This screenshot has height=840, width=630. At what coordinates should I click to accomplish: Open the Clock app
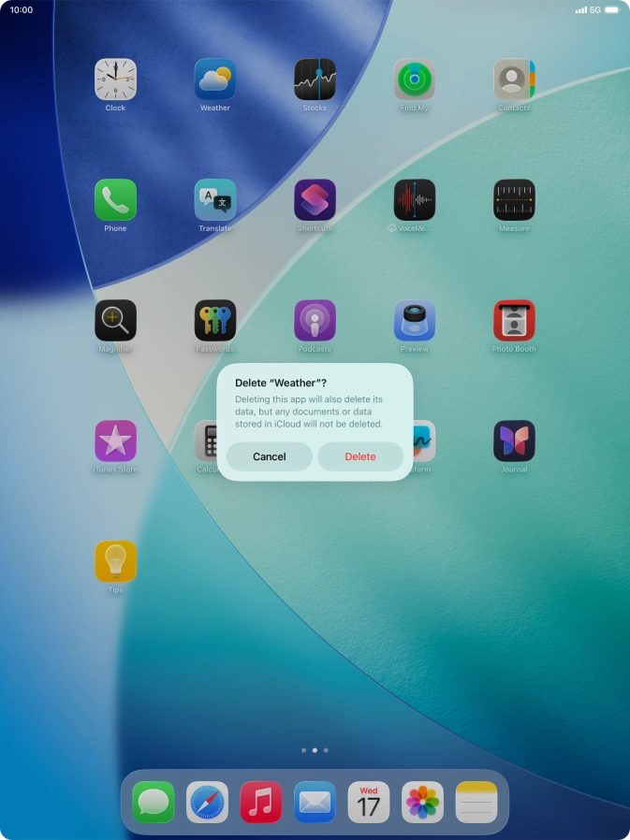pos(115,80)
